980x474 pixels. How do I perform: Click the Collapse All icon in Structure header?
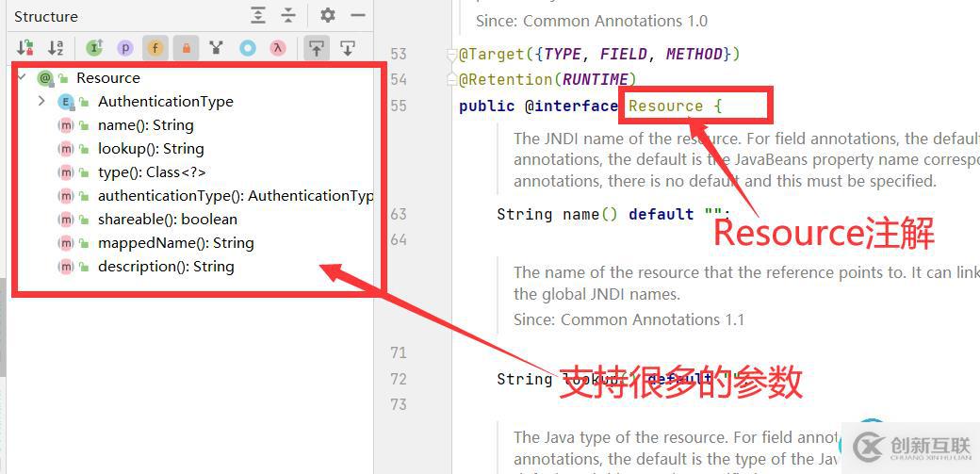pos(288,16)
